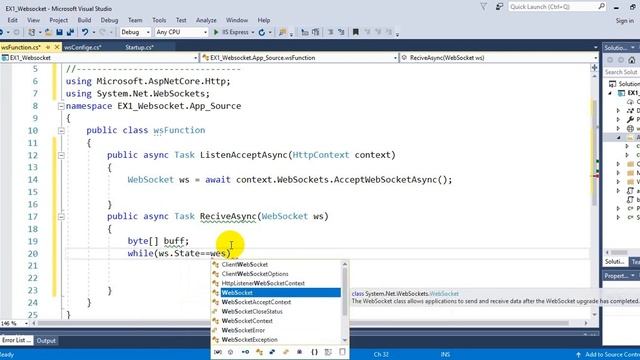Collapse the ReciveAsync method at line 17
This screenshot has height=360, width=640.
tap(61, 217)
